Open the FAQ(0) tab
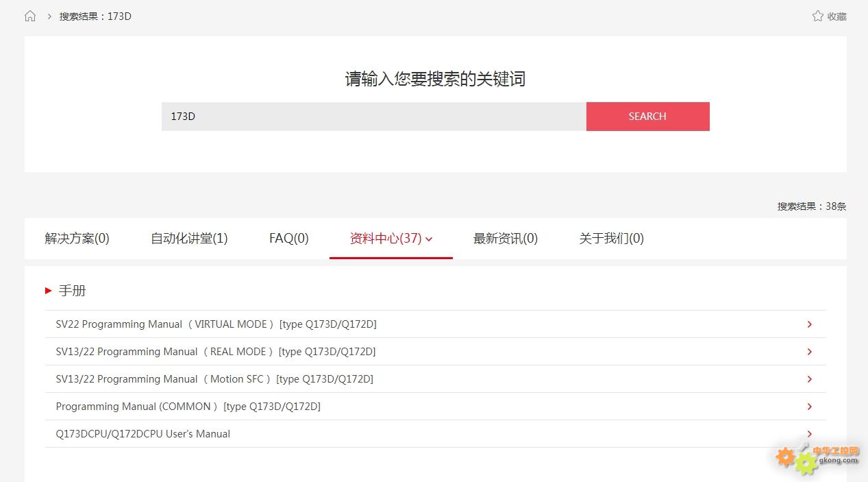The image size is (868, 482). click(x=288, y=239)
